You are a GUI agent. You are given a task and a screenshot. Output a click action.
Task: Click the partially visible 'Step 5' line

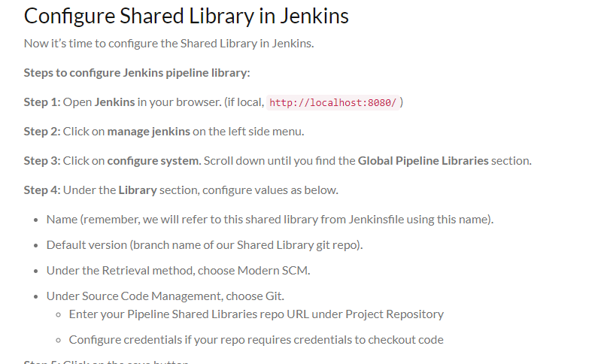pos(106,362)
